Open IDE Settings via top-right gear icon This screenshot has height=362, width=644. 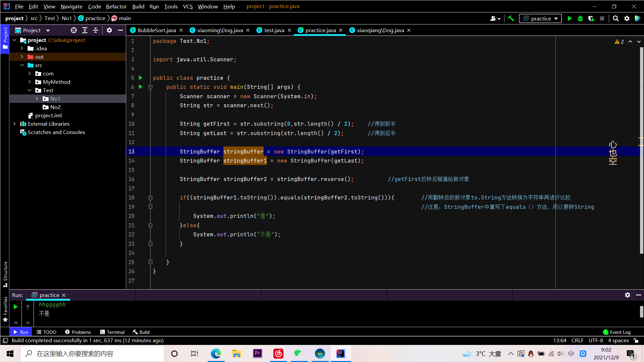[627, 18]
